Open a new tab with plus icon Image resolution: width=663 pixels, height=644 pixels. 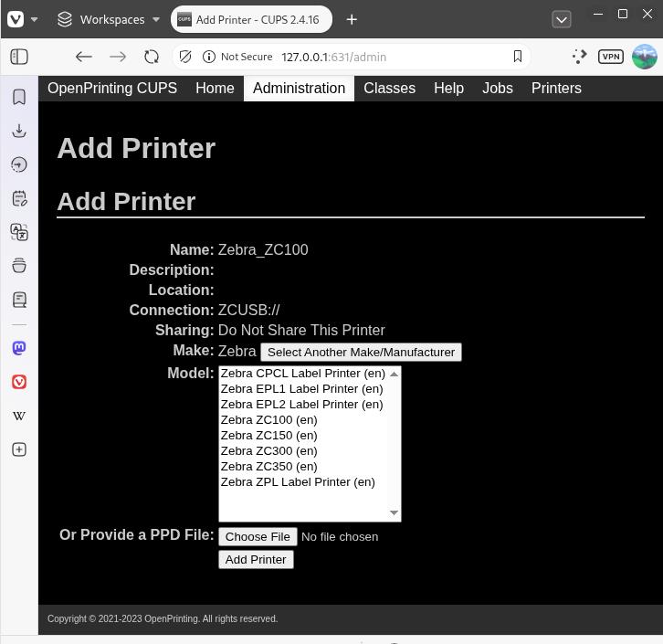(352, 19)
